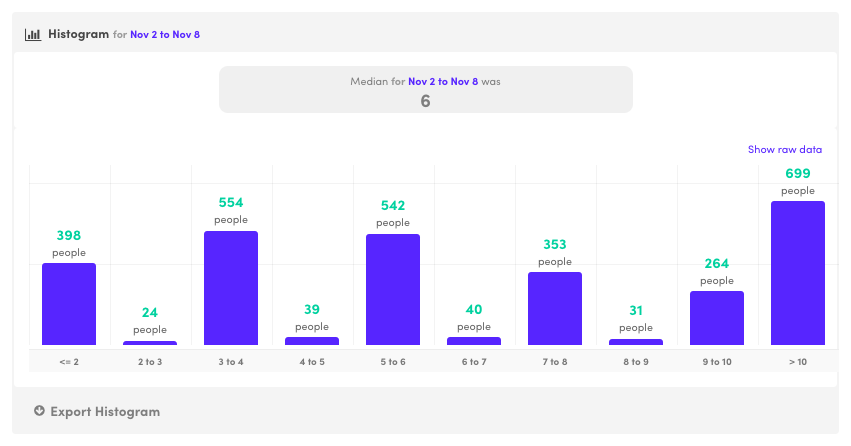Click the '> 10' axis label
Viewport: 851px width, 446px height.
coord(798,362)
